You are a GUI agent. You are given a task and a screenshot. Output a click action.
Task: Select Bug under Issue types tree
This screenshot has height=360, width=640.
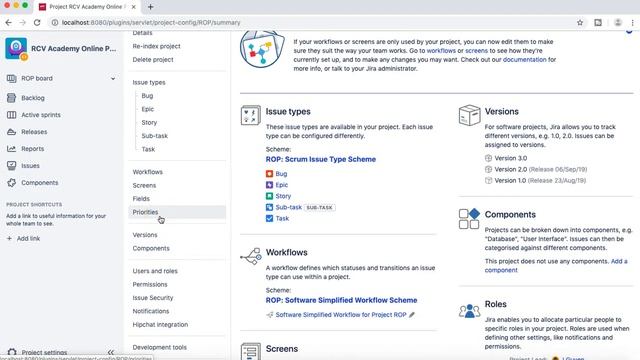click(x=147, y=96)
